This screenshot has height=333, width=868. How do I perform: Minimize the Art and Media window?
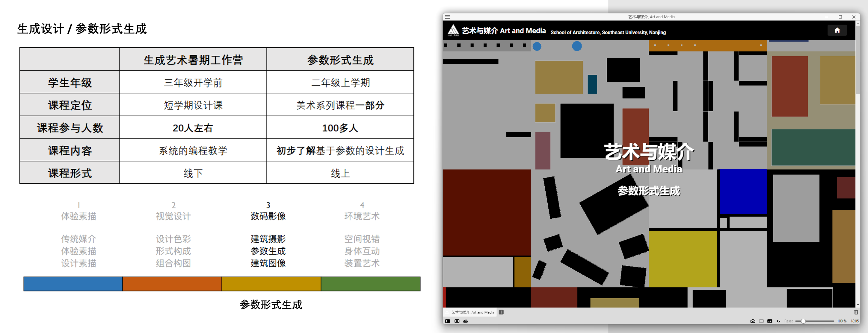[826, 17]
